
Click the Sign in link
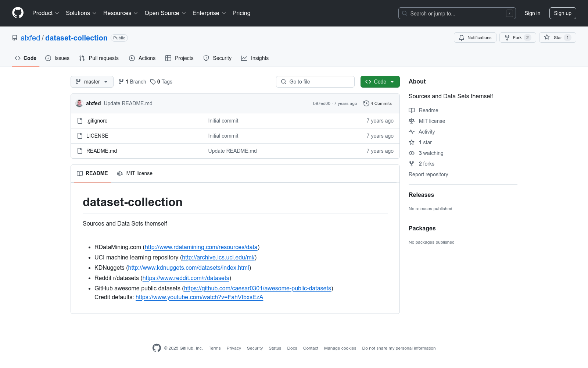tap(533, 13)
